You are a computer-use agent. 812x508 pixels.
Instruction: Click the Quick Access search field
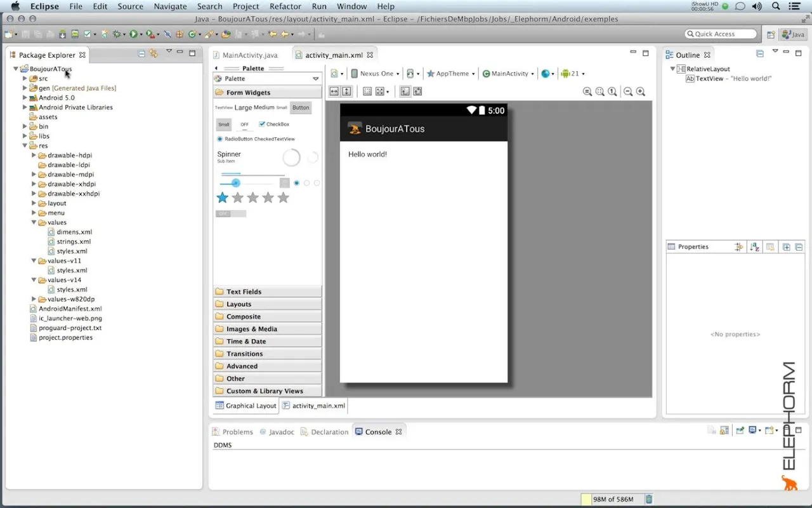click(x=721, y=34)
